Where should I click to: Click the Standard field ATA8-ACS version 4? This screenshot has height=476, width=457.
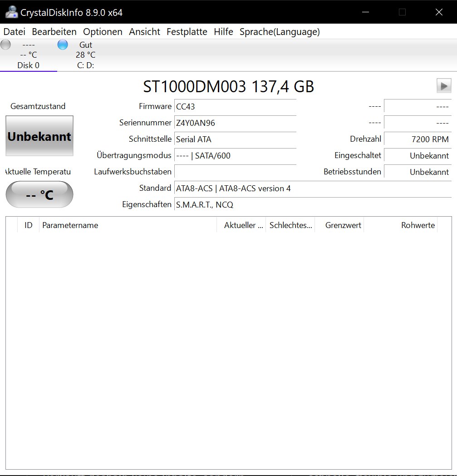(313, 188)
